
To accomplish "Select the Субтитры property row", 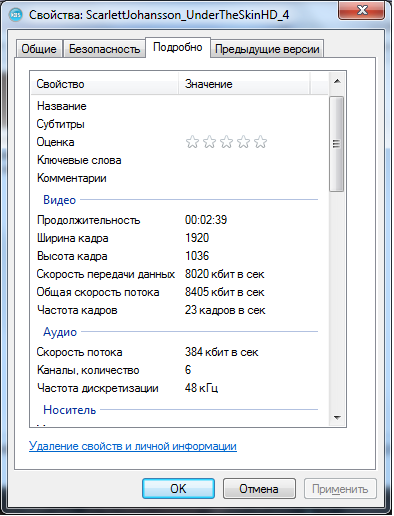I will (x=180, y=124).
